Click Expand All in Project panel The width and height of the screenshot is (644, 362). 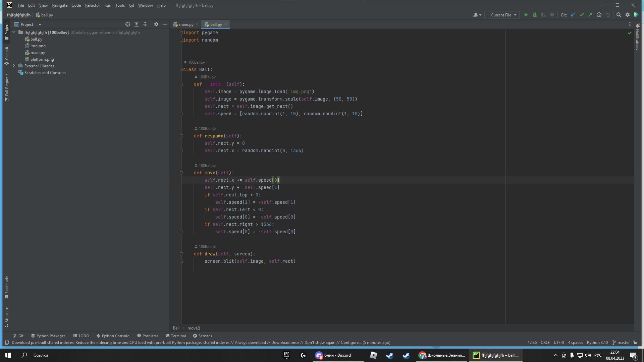pyautogui.click(x=137, y=24)
